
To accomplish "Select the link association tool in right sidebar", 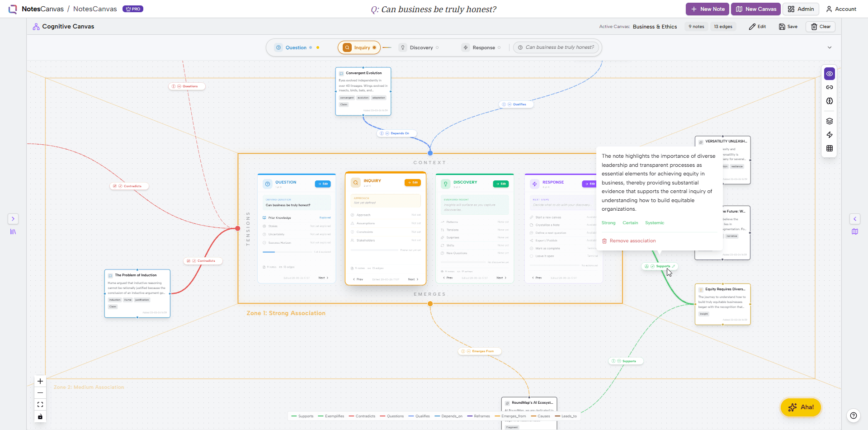I will [x=830, y=87].
